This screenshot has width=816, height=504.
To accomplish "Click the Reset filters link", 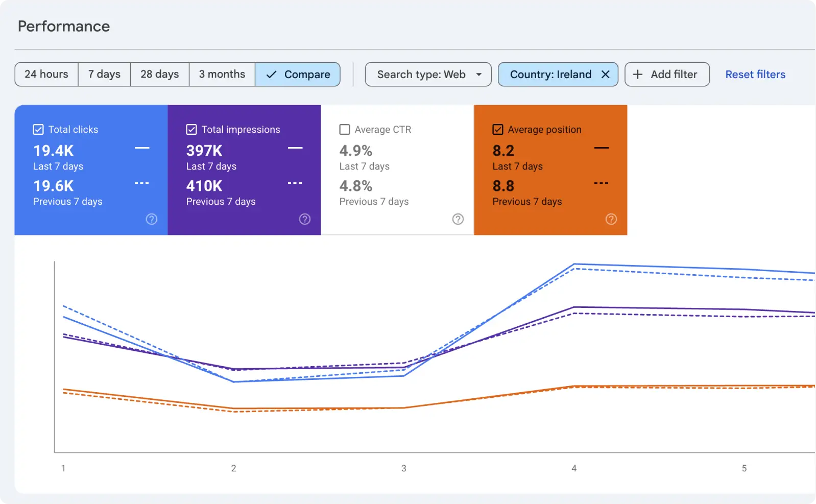I will [755, 75].
